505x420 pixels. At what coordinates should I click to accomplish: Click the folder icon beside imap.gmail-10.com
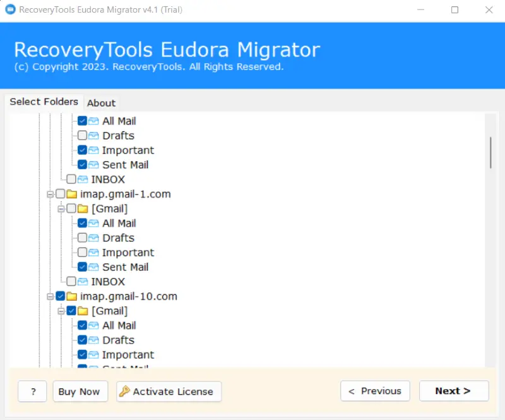point(71,296)
